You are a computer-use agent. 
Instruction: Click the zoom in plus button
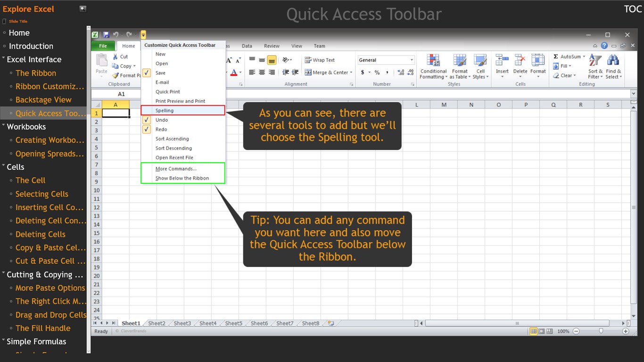[x=626, y=331]
